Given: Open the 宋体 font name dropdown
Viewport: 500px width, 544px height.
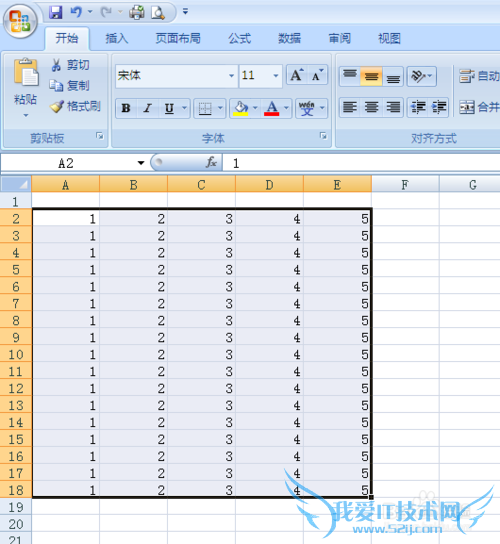Looking at the screenshot, I should [x=231, y=76].
